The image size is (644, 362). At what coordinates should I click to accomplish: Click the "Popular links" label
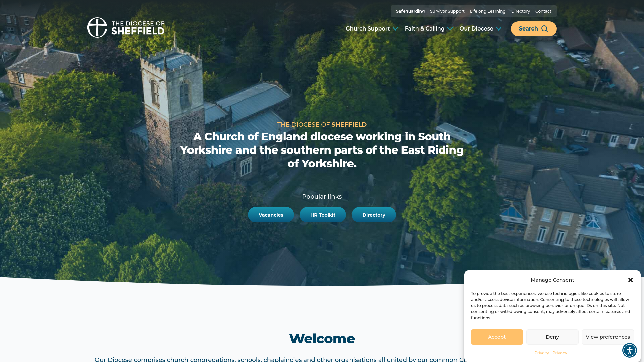click(x=322, y=197)
